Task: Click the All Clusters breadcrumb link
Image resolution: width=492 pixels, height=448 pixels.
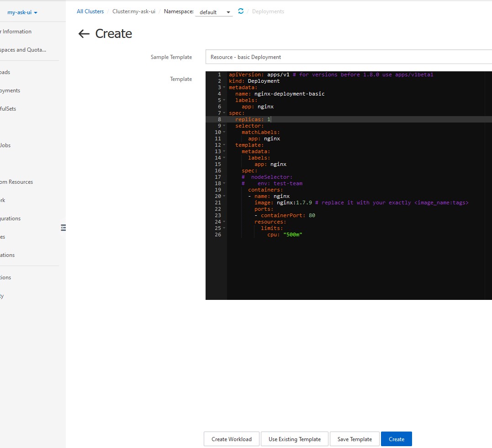Action: coord(90,11)
